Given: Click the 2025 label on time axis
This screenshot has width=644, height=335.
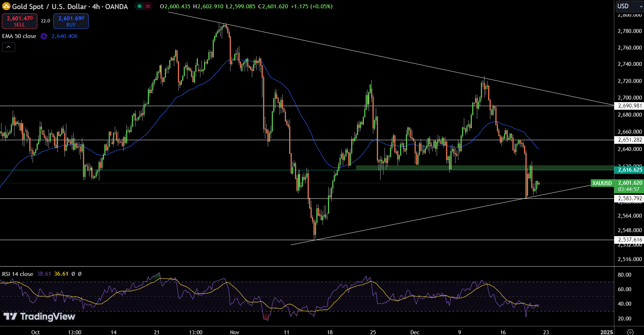Looking at the screenshot, I should tap(607, 332).
